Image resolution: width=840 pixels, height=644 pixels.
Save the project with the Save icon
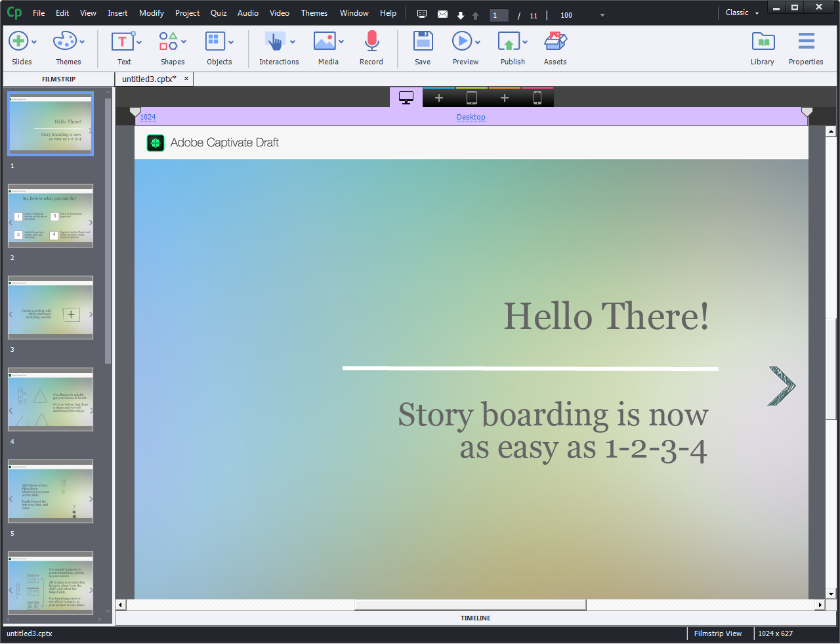(x=423, y=42)
